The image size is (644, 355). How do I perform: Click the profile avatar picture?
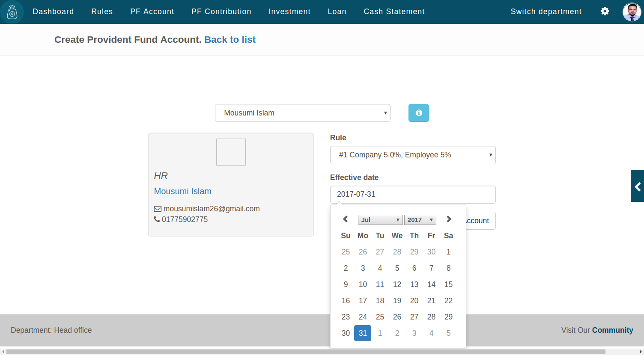[631, 12]
